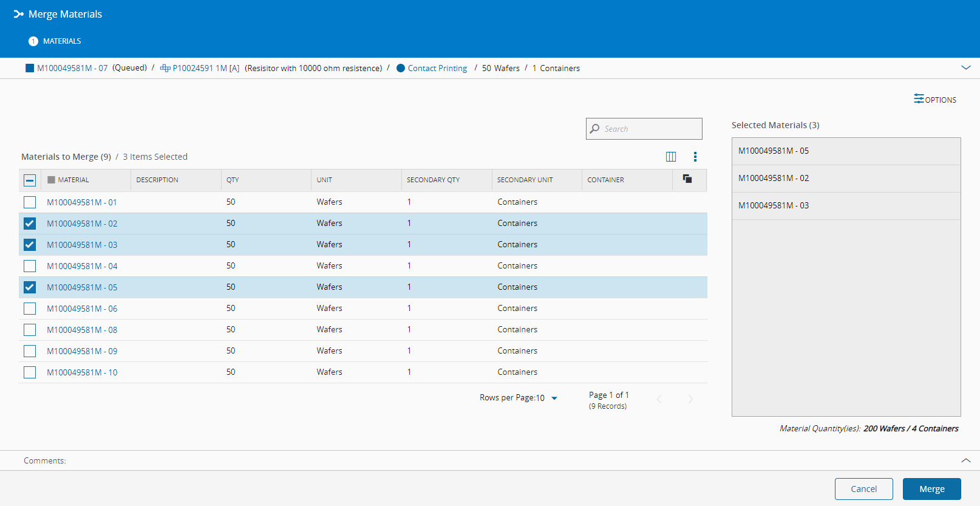Select the Materials wizard step
980x506 pixels.
pyautogui.click(x=55, y=41)
